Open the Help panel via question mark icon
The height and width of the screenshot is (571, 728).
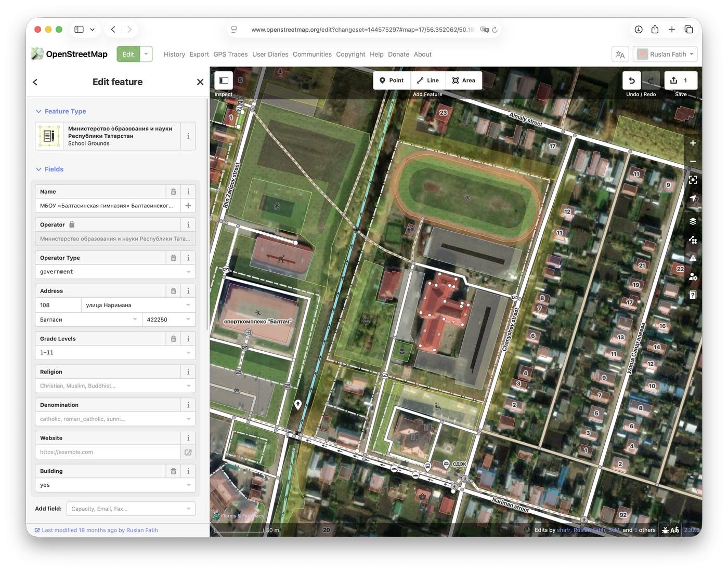click(693, 295)
